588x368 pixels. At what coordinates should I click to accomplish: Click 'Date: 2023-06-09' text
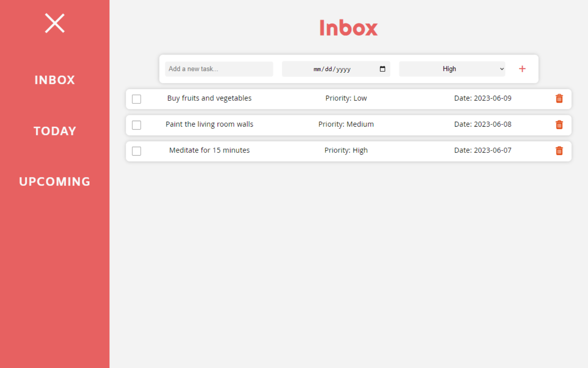483,98
